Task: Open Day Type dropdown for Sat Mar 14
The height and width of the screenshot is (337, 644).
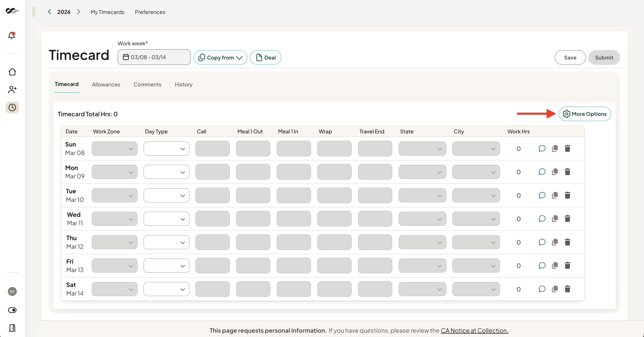Action: (x=166, y=289)
